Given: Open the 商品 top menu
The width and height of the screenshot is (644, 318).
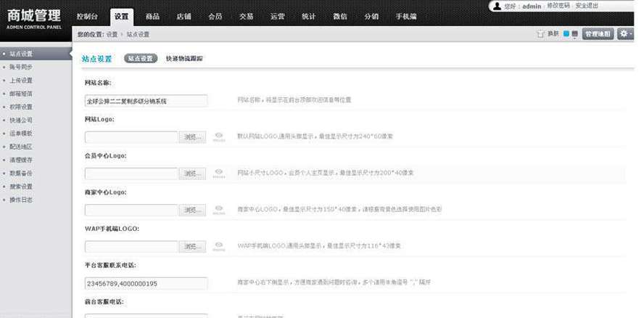Looking at the screenshot, I should (152, 17).
